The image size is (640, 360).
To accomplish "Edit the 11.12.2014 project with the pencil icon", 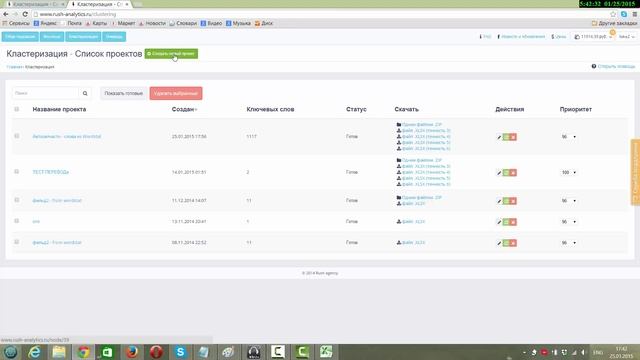I will coord(499,201).
